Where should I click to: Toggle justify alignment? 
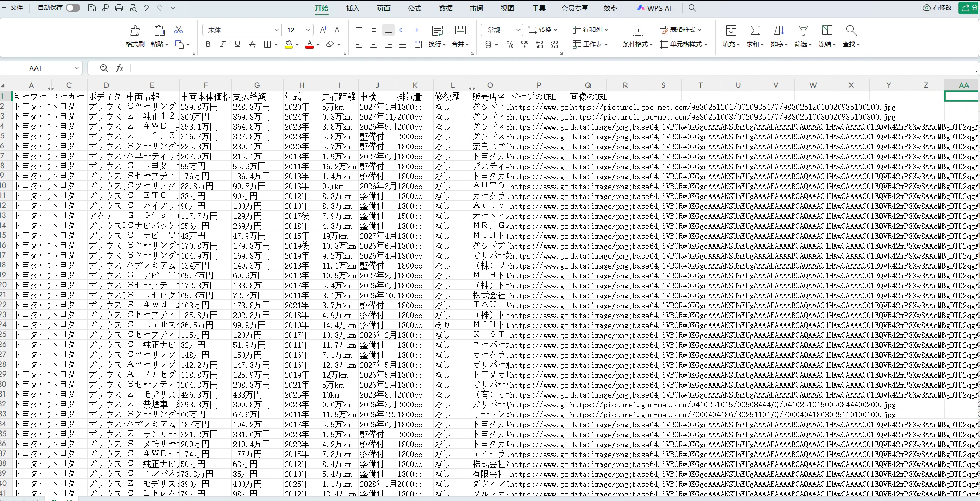(403, 44)
